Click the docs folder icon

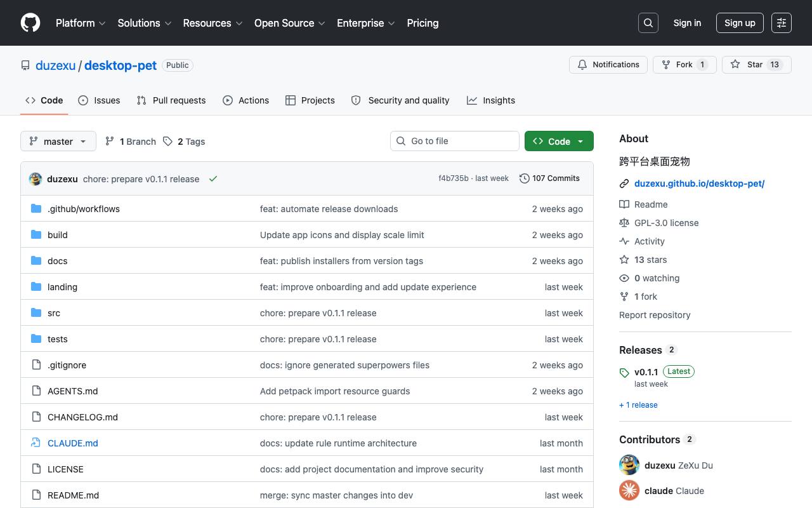pyautogui.click(x=36, y=261)
